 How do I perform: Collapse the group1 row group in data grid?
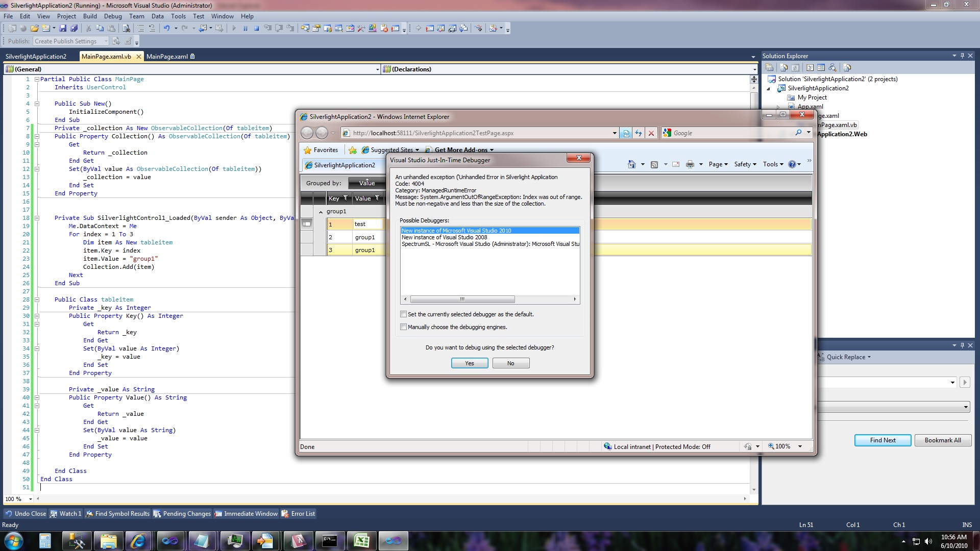click(321, 212)
